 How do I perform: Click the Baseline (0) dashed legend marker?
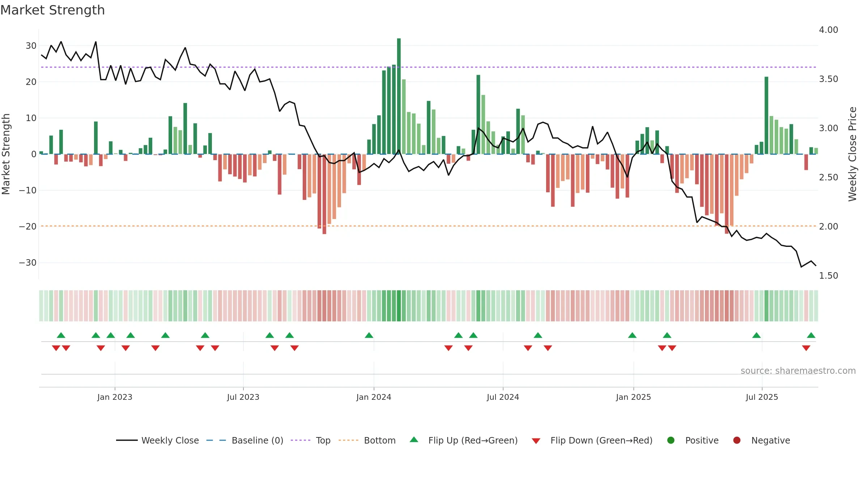point(216,440)
